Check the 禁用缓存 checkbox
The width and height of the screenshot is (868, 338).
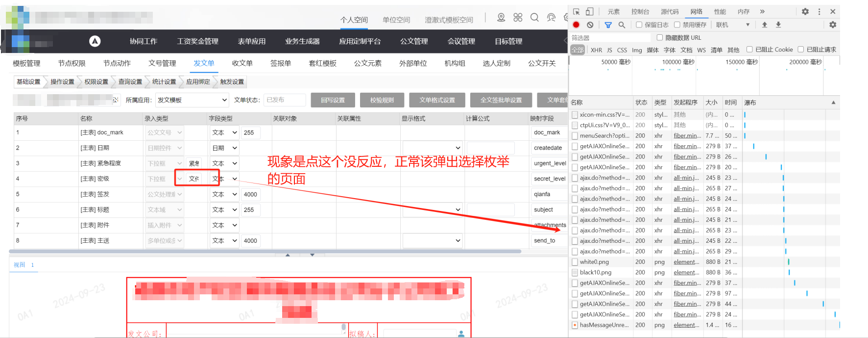coord(677,25)
